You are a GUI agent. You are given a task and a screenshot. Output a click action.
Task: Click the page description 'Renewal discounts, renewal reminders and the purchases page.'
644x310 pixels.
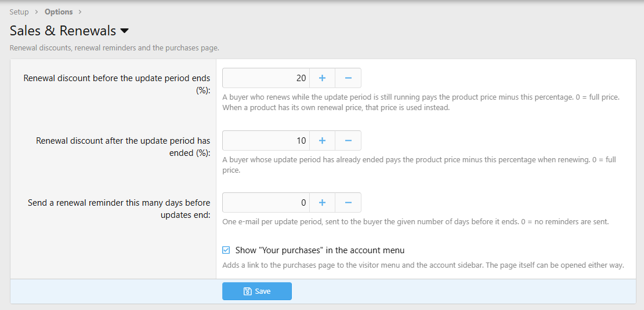pos(115,48)
